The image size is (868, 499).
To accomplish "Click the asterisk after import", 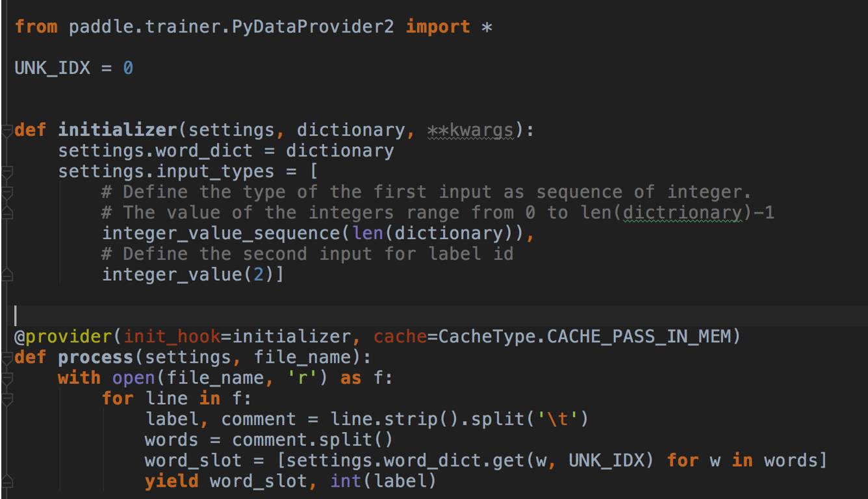I will tap(486, 29).
